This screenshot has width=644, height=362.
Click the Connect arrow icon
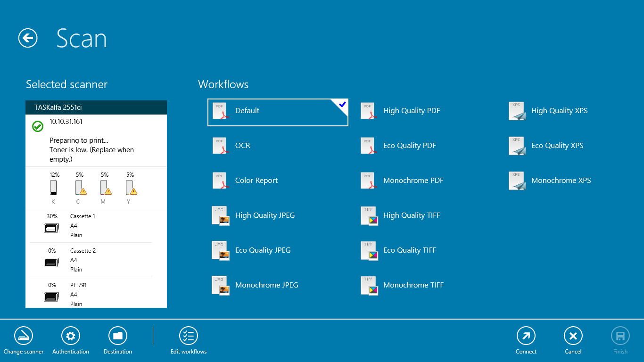(x=526, y=336)
